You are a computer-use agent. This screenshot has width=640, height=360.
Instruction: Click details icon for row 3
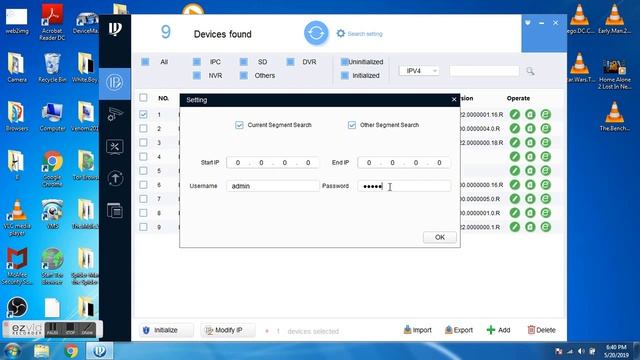click(x=530, y=142)
